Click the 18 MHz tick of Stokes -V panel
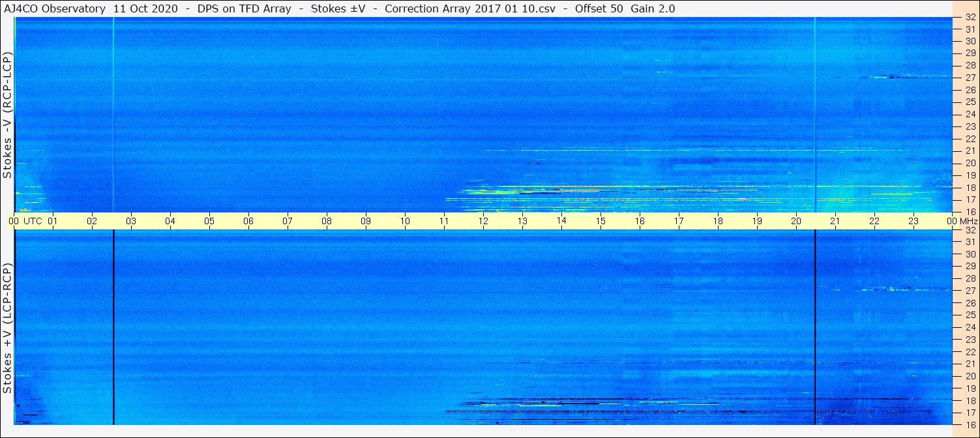 point(970,188)
